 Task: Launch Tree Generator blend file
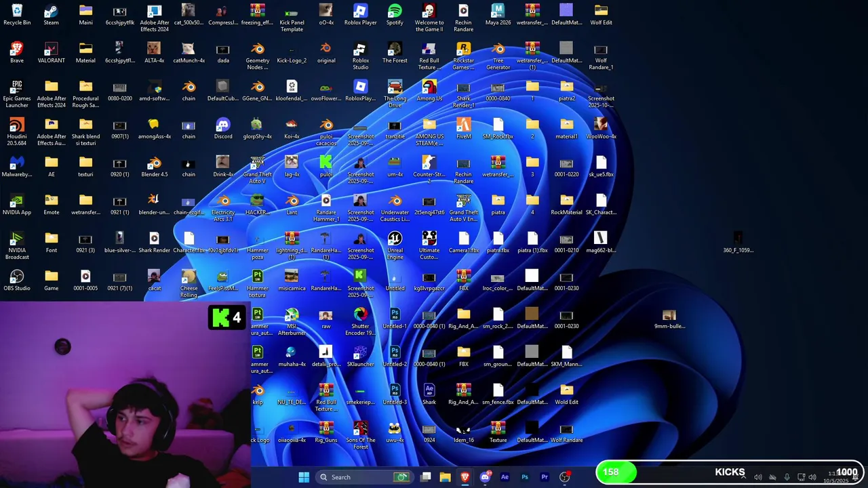[498, 56]
